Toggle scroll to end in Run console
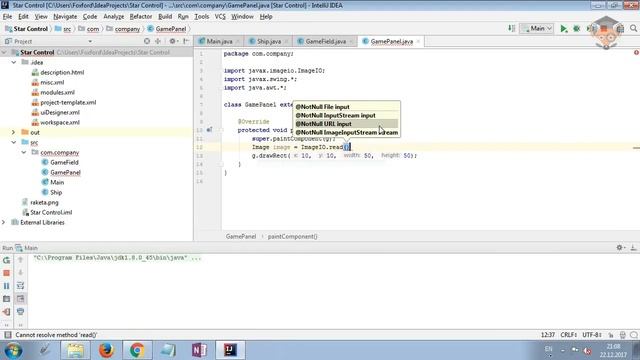 click(20, 299)
